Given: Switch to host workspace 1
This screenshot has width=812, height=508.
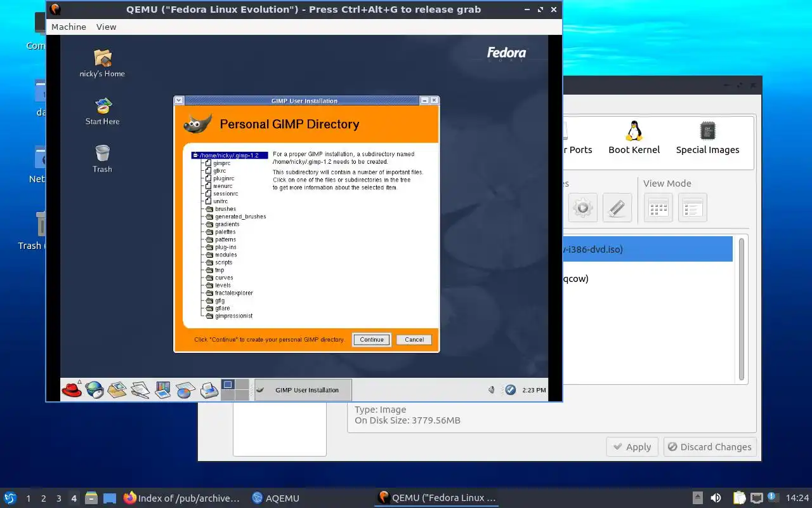Looking at the screenshot, I should click(x=28, y=498).
